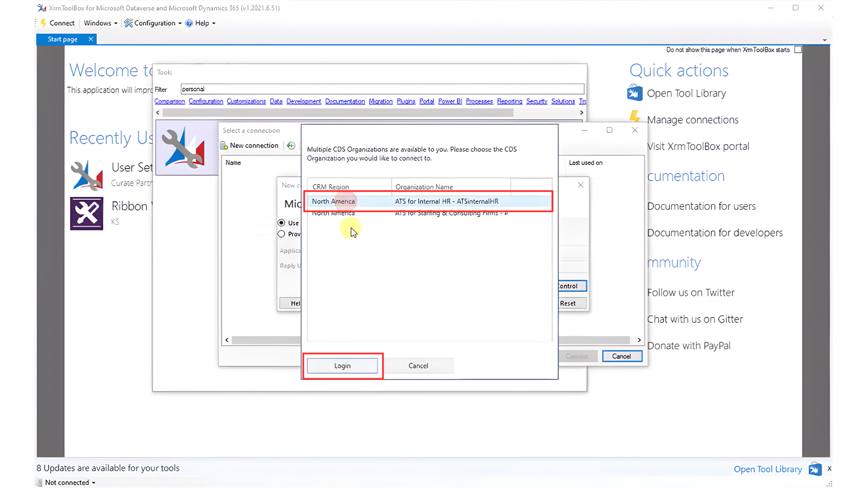This screenshot has height=488, width=868.
Task: Click the Last used on column header
Action: pyautogui.click(x=585, y=163)
